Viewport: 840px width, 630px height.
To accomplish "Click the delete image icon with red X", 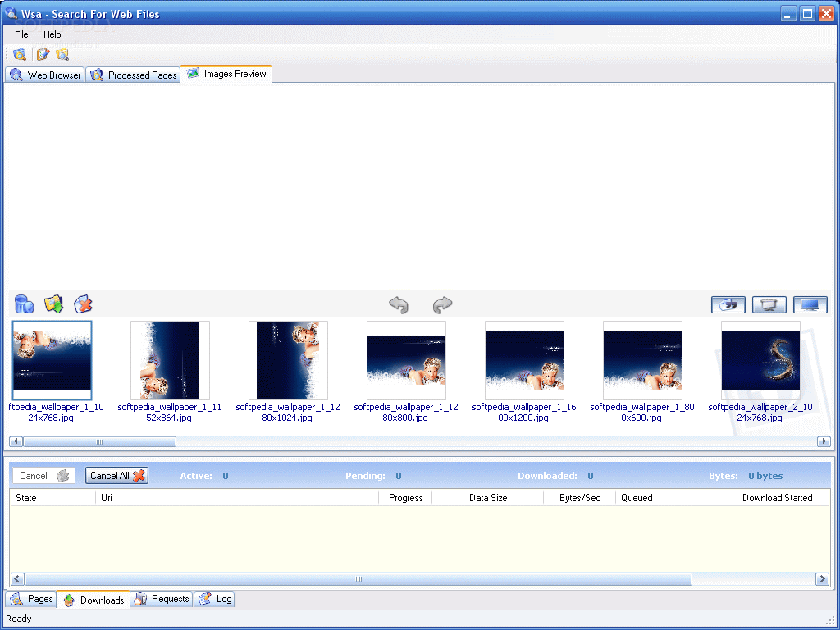I will coord(83,304).
